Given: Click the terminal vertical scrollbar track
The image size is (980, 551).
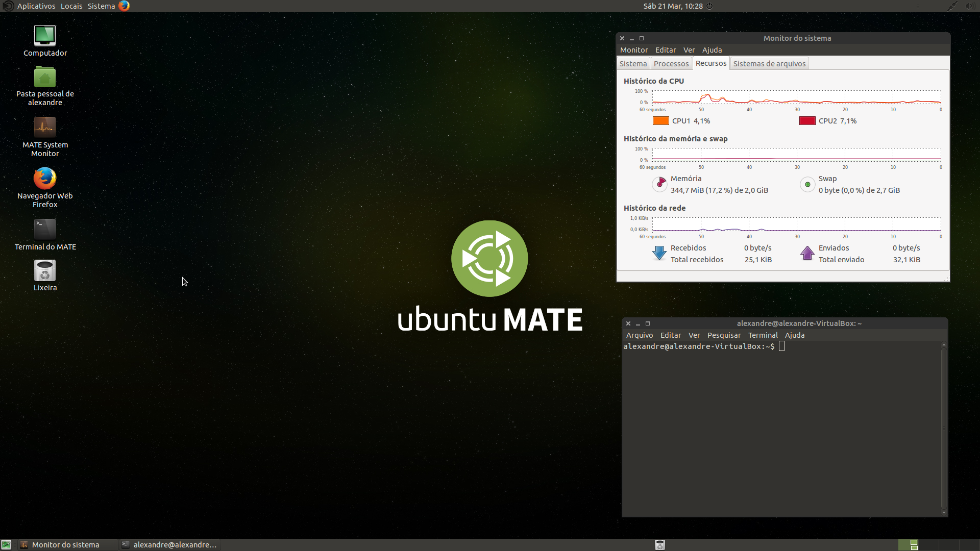Looking at the screenshot, I should 944,429.
